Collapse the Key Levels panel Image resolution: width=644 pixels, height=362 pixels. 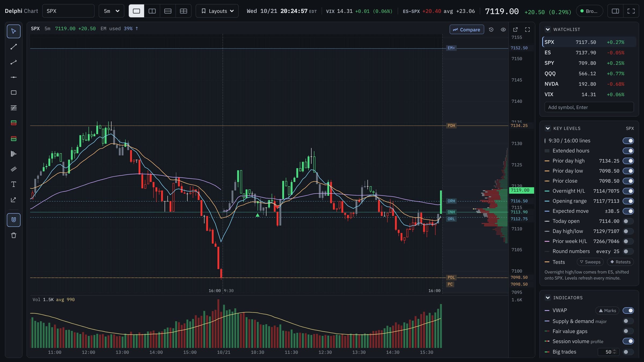pos(548,128)
